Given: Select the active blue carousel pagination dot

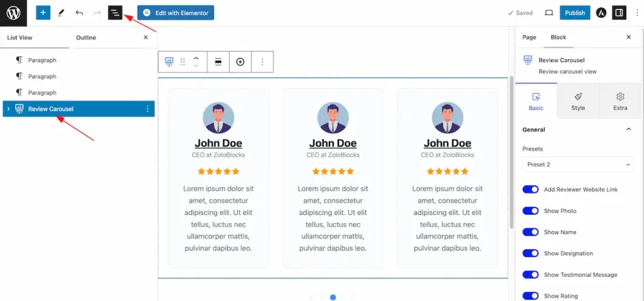Looking at the screenshot, I should (x=333, y=297).
